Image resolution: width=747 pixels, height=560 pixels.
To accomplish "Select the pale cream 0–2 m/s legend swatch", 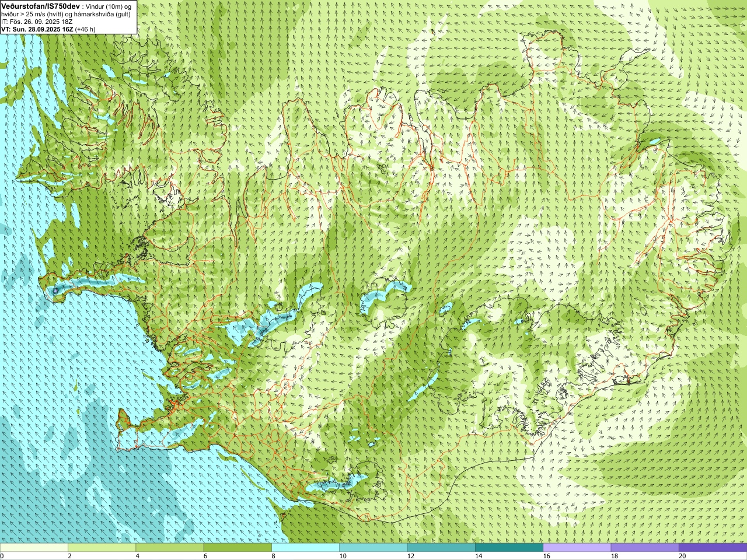I will [x=34, y=548].
